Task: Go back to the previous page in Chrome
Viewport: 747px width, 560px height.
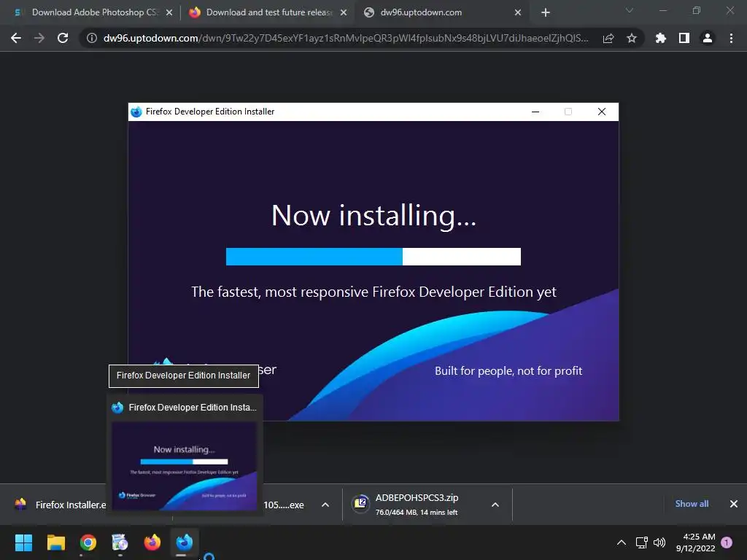Action: point(16,38)
